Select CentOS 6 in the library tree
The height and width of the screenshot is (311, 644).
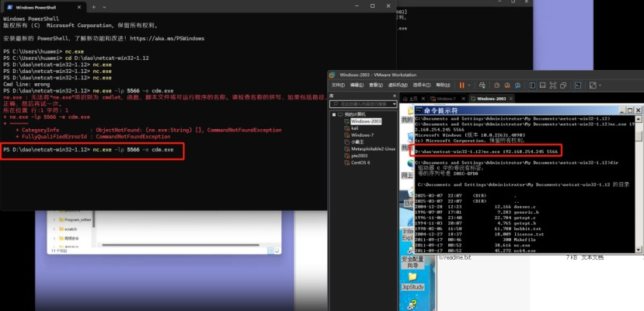coord(360,162)
